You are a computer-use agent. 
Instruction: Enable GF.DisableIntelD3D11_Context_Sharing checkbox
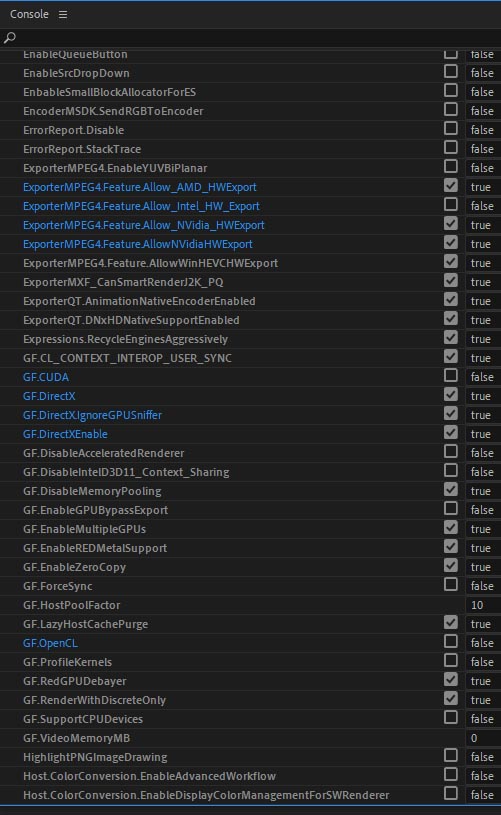tap(451, 470)
